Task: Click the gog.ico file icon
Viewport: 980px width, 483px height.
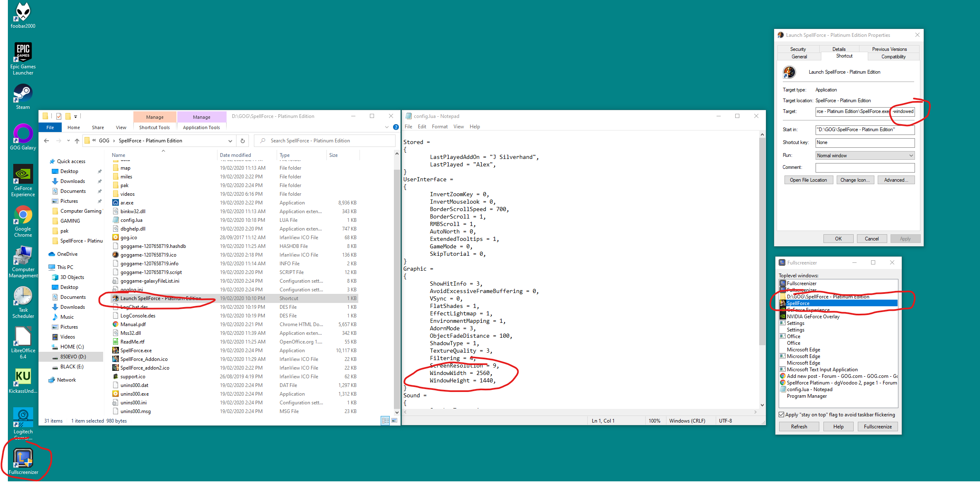Action: click(116, 238)
